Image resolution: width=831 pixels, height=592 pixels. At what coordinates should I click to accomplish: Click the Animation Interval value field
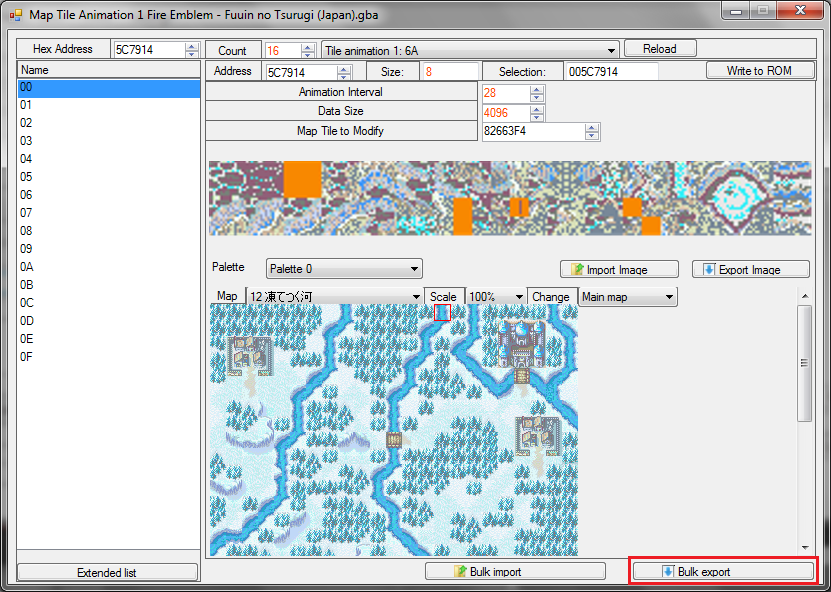click(x=507, y=93)
